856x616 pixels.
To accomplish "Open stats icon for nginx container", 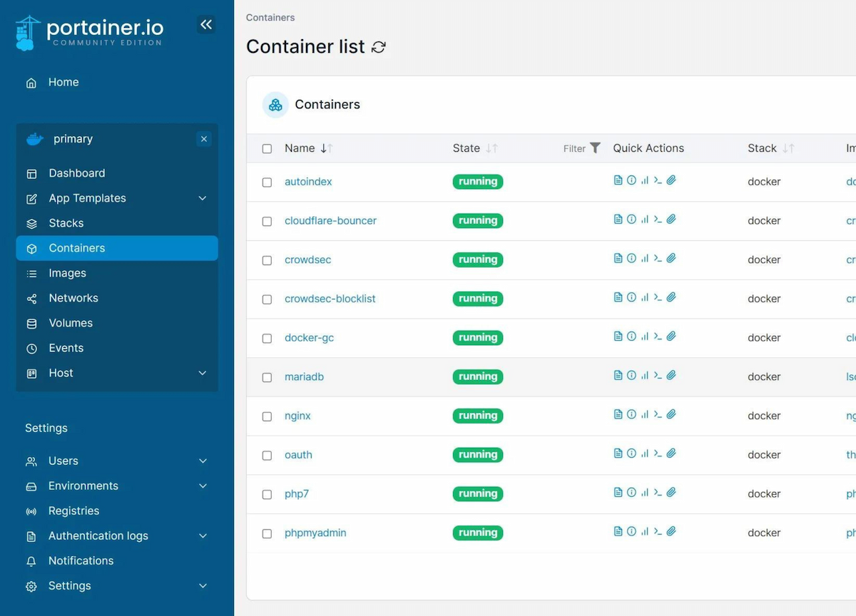I will coord(645,414).
